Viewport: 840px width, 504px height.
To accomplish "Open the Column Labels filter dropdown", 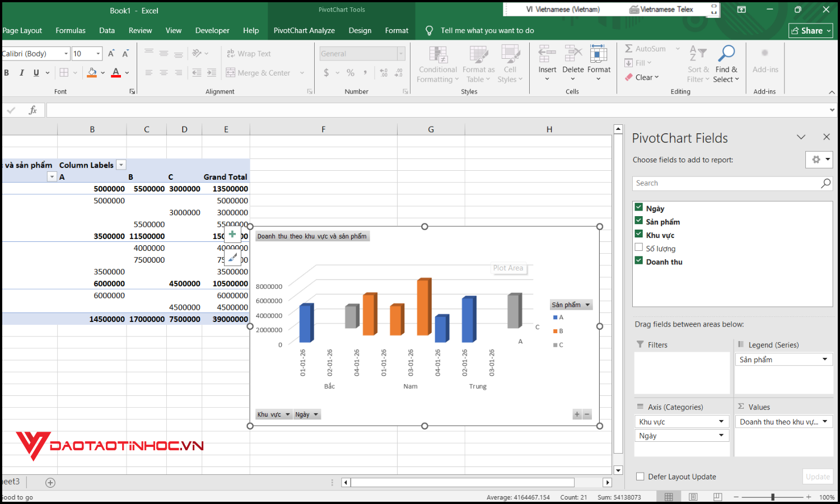I will click(x=121, y=165).
